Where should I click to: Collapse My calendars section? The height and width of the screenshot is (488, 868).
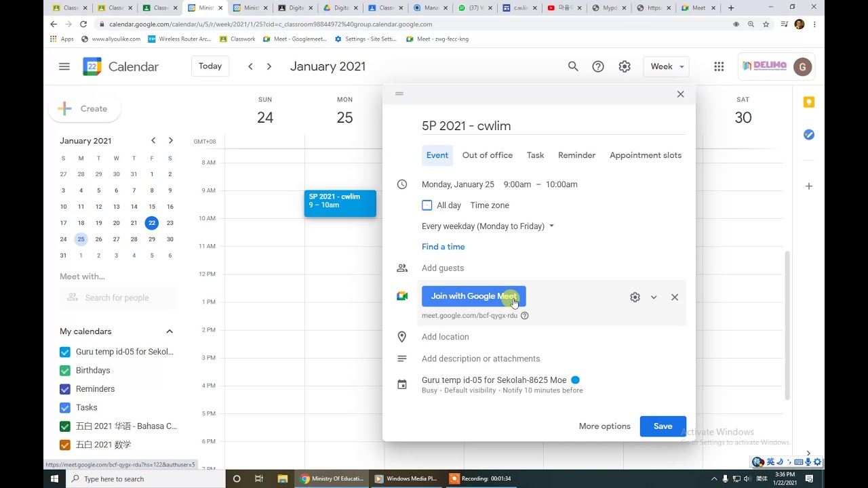coord(170,331)
